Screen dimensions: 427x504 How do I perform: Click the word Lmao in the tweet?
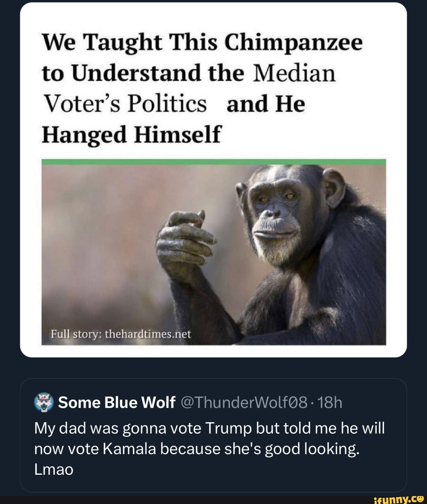pyautogui.click(x=54, y=470)
